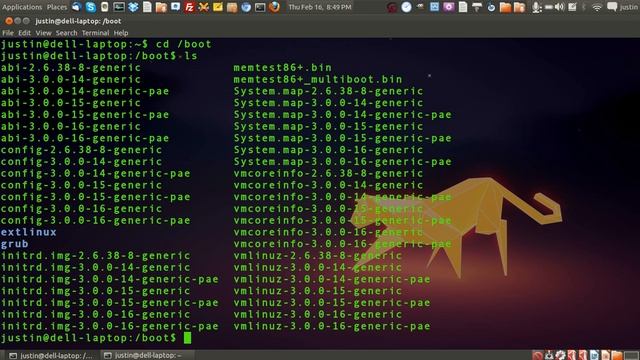
Task: Click abi-3.0.0-16-generic-pae in the listing
Action: point(85,138)
